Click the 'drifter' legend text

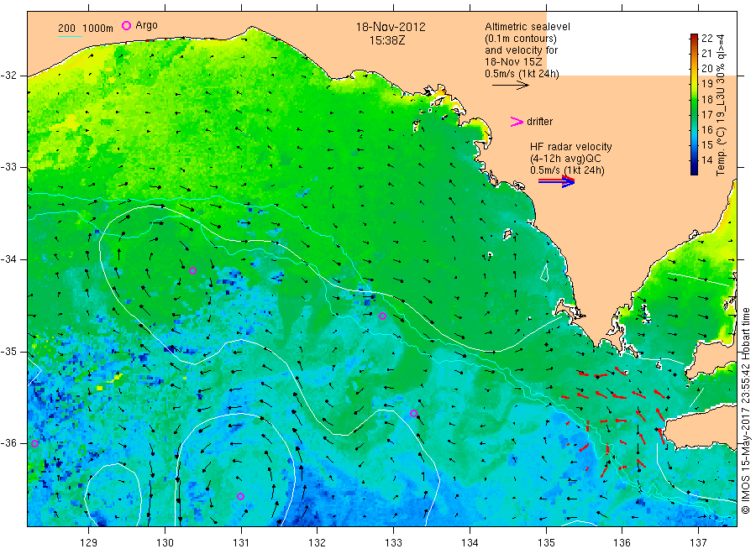(x=539, y=122)
